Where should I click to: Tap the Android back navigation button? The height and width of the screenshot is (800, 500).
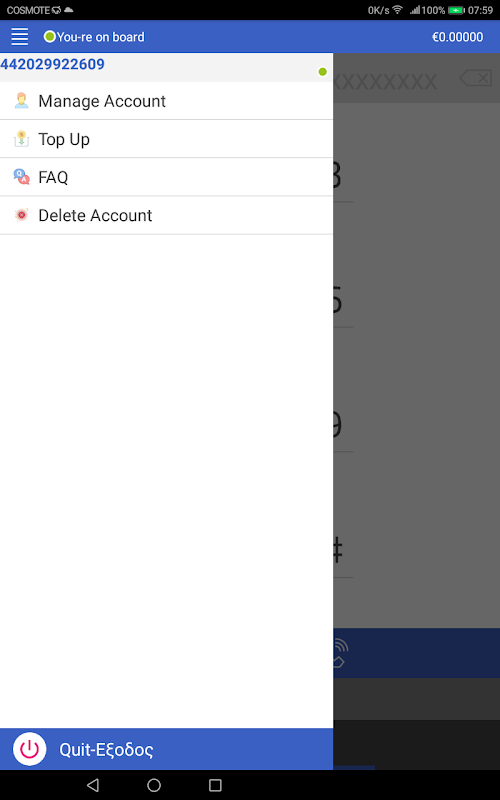pyautogui.click(x=93, y=785)
